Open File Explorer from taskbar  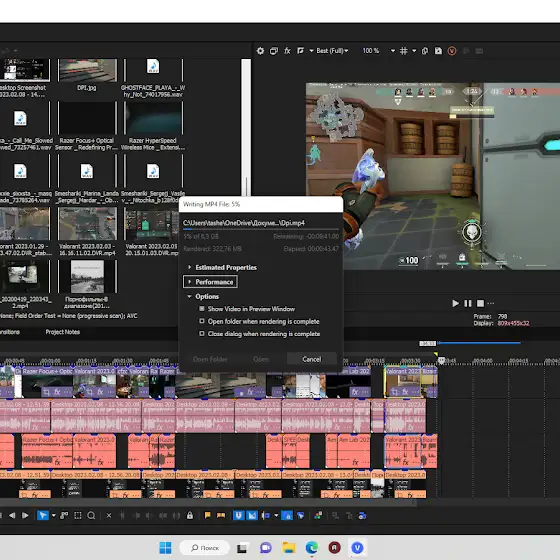[x=289, y=548]
